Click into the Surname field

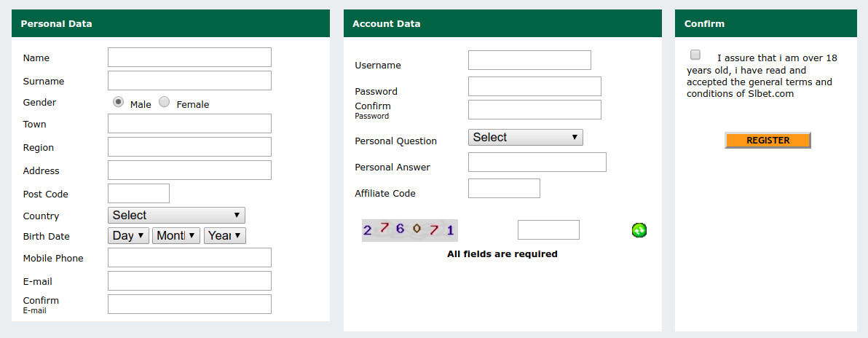pos(189,80)
